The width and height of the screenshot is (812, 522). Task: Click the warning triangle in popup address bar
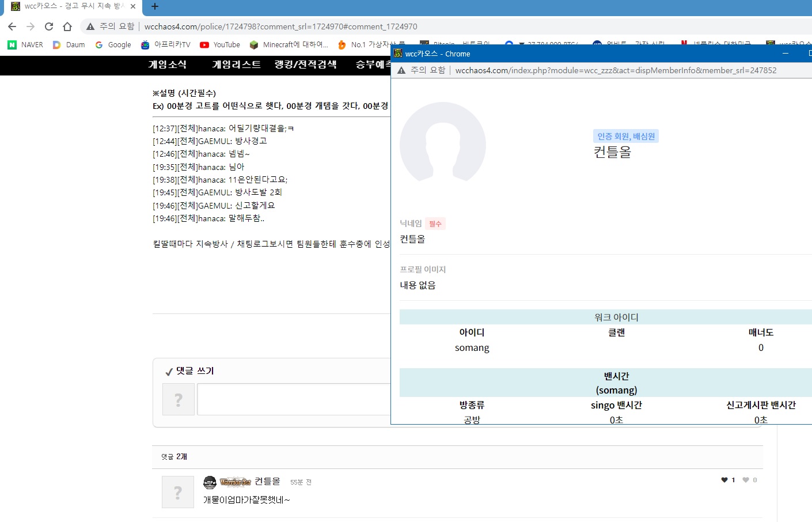click(x=402, y=70)
